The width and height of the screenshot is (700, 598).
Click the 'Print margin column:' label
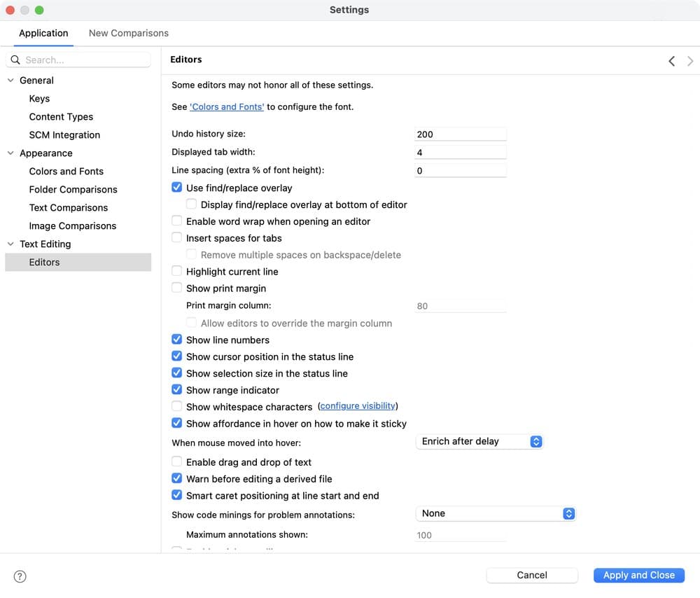click(229, 305)
